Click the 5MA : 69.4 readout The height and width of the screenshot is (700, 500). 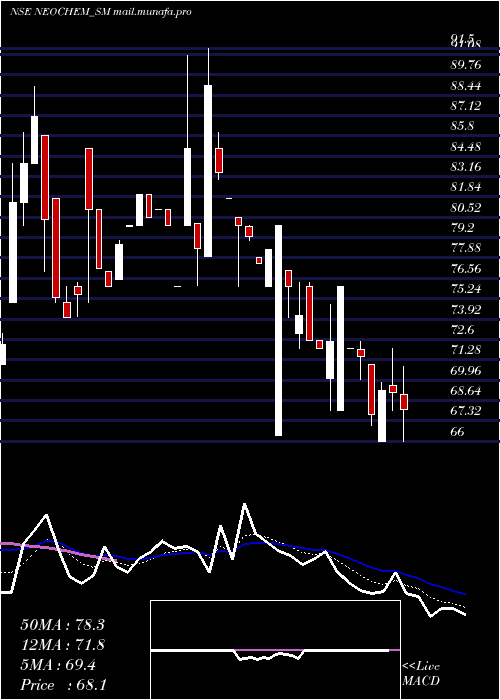[x=58, y=665]
